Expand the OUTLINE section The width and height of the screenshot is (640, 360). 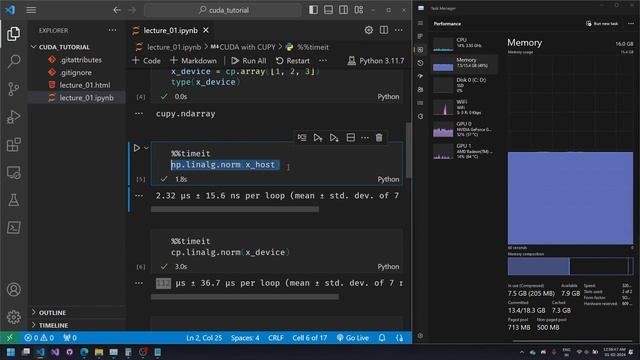point(52,313)
